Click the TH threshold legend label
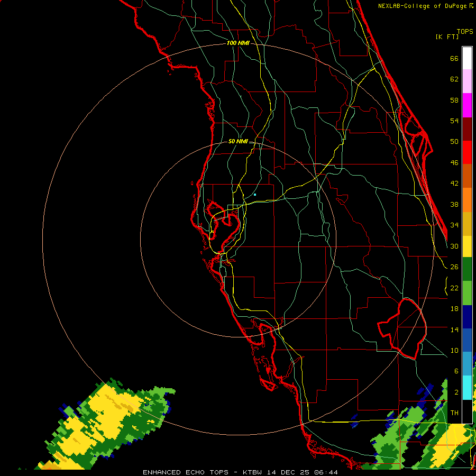 tap(454, 413)
